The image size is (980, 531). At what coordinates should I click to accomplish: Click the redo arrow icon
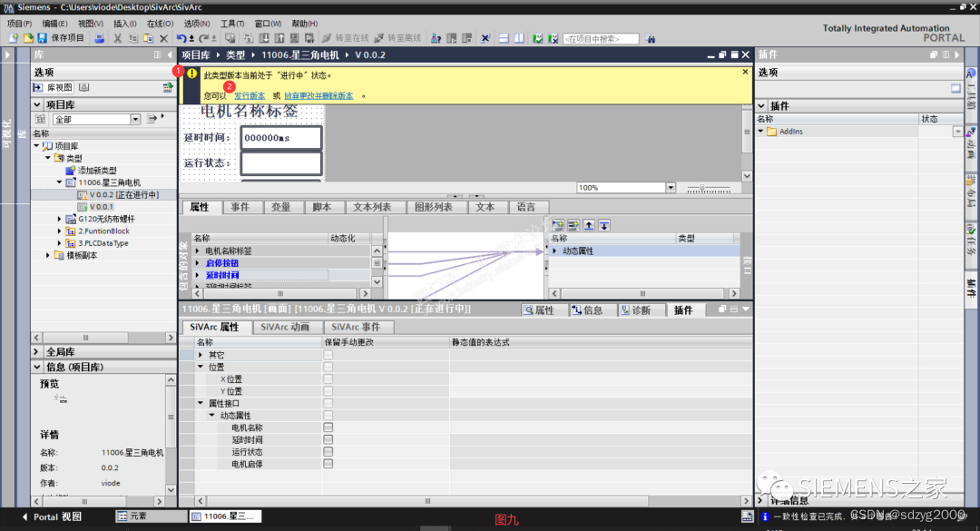click(204, 38)
